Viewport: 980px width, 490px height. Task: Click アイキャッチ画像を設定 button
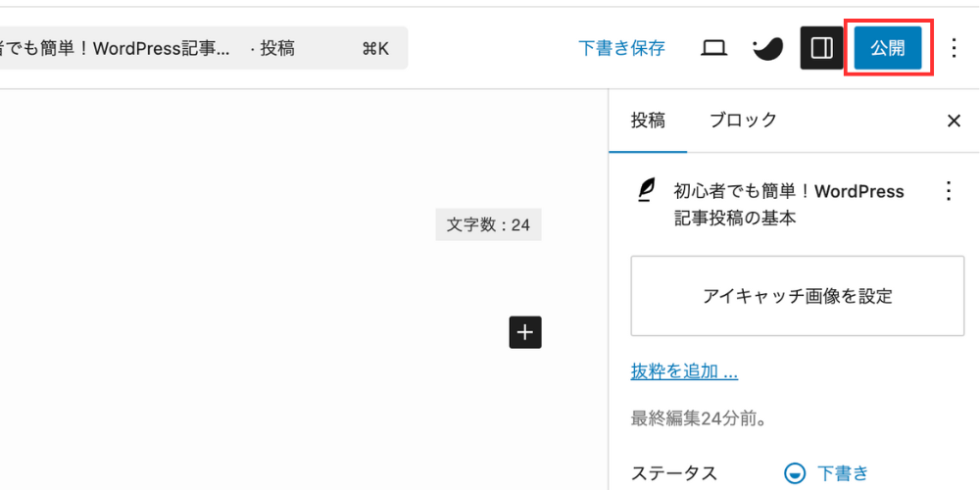pyautogui.click(x=798, y=296)
